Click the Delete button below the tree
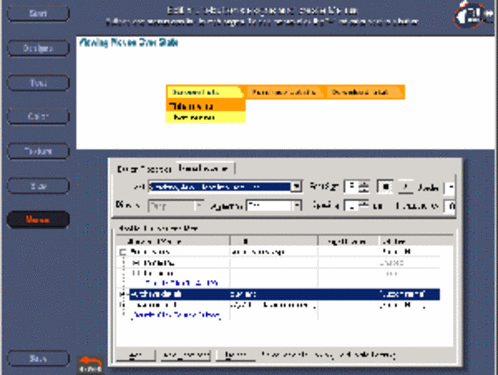Viewport: 498px width, 375px height. (236, 355)
